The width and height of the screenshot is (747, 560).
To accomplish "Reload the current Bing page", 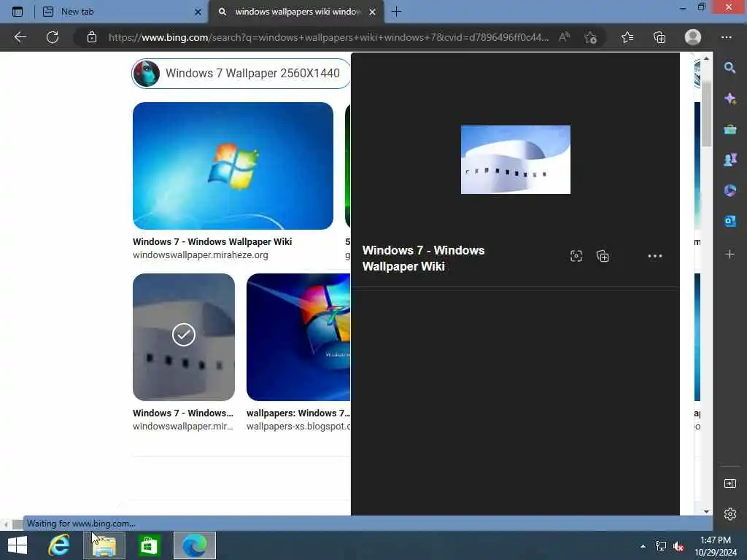I will [x=53, y=37].
